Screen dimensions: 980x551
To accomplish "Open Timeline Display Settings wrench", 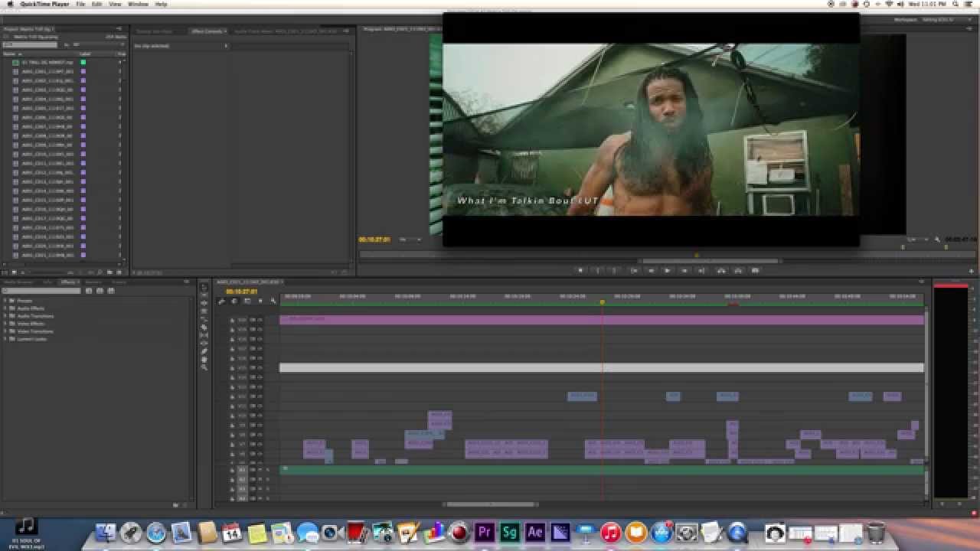I will pos(273,301).
